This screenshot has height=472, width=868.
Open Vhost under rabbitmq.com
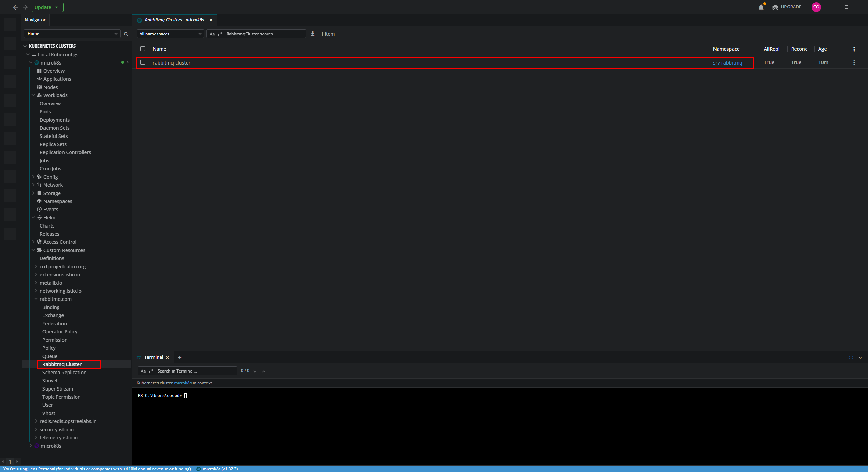coord(49,413)
